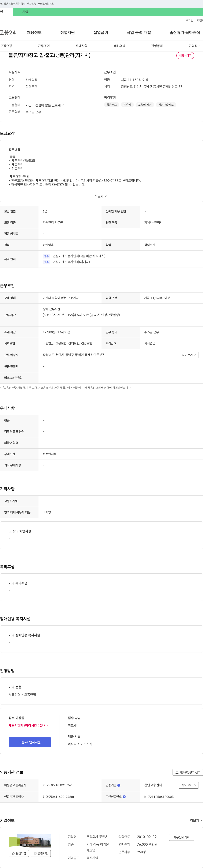Viewport: 203px width, 868px height.
Task: Expand the map with 지도 보기 for 근무 예정지
Action: (x=189, y=355)
